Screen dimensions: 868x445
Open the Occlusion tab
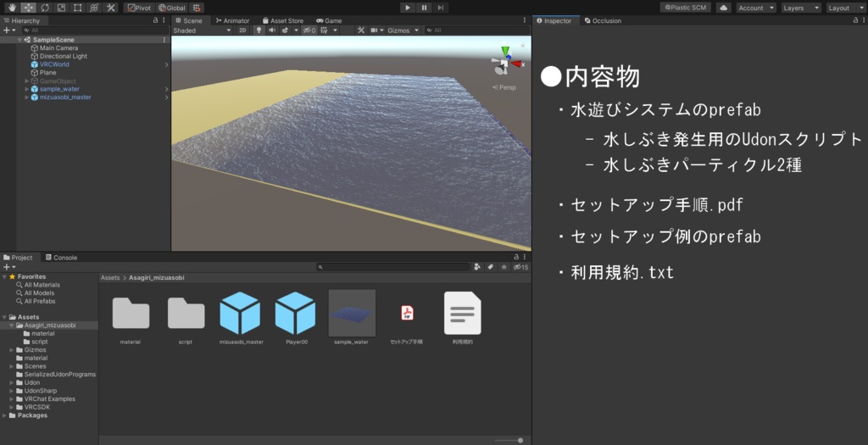(603, 20)
